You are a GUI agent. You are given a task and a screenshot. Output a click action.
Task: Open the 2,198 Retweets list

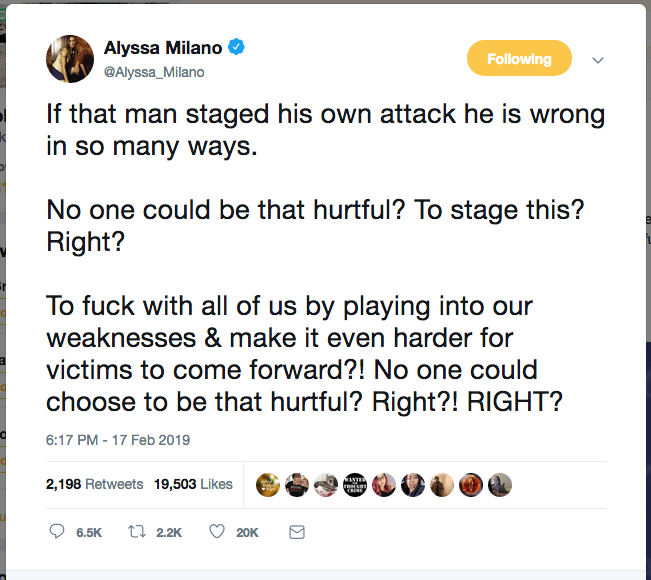point(94,485)
